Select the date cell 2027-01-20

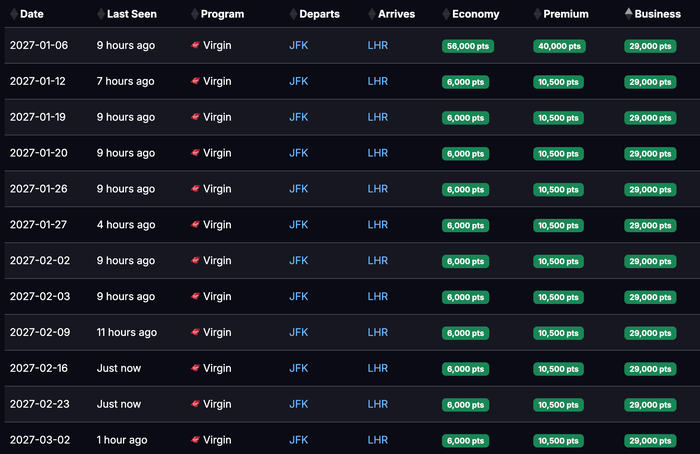[38, 153]
